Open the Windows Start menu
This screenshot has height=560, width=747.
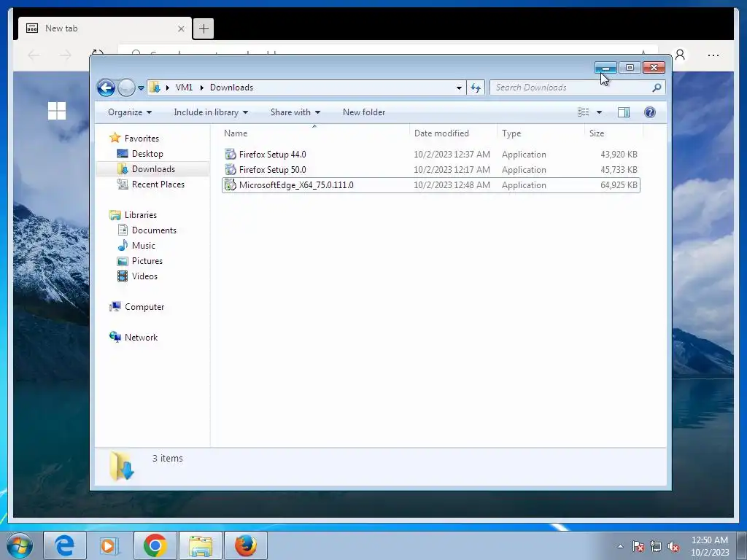pos(19,545)
